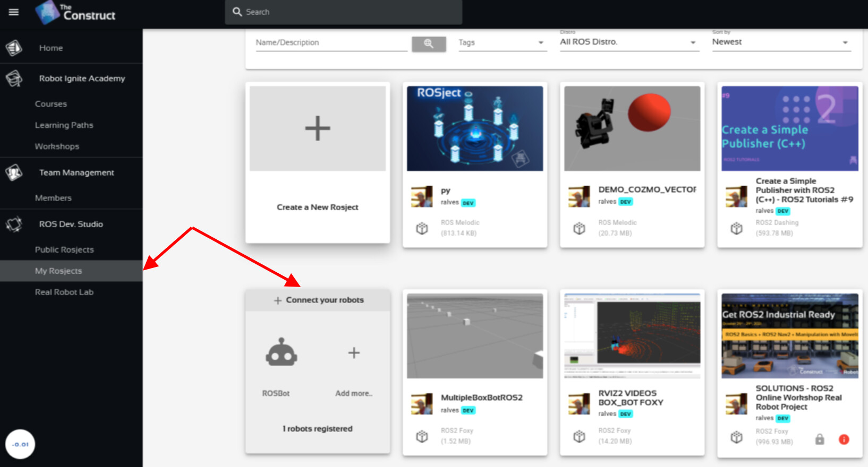
Task: Open the ROSject py thumbnail
Action: point(475,128)
